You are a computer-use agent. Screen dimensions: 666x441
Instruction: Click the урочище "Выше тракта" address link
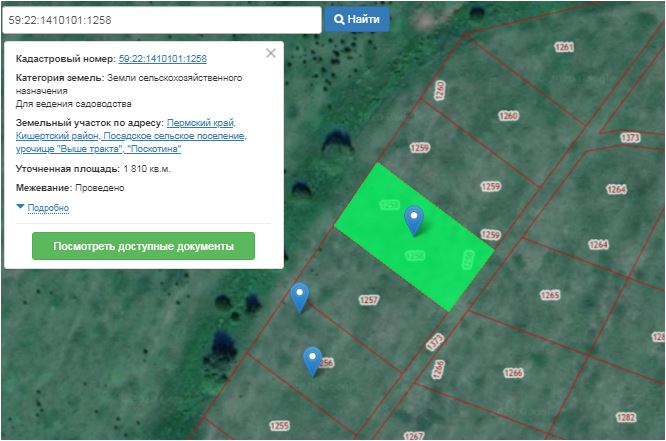click(x=66, y=148)
